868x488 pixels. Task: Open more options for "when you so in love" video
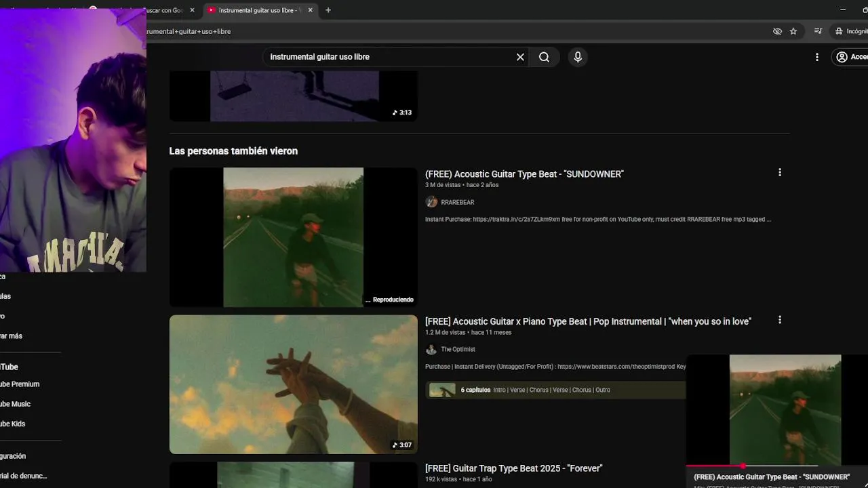tap(779, 319)
